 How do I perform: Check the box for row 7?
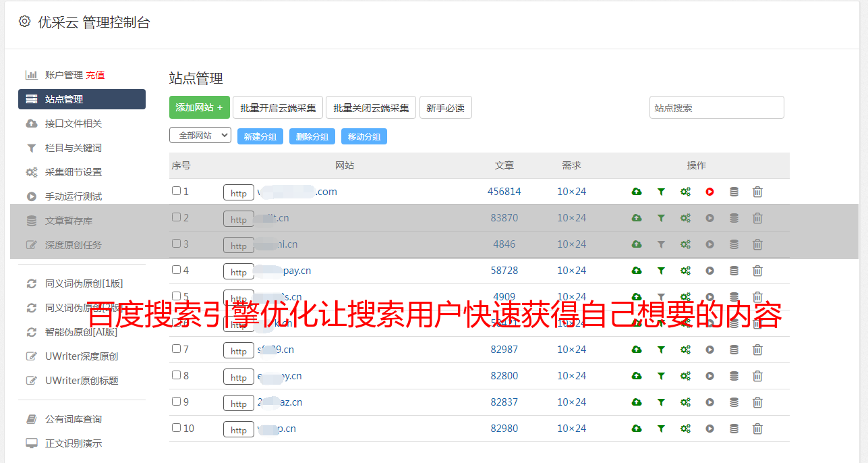click(176, 349)
